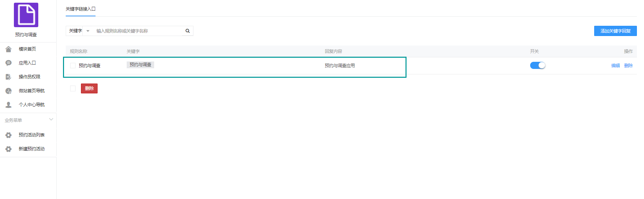The width and height of the screenshot is (644, 199).
Task: Click the home icon beside 模块首页
Action: 8,49
